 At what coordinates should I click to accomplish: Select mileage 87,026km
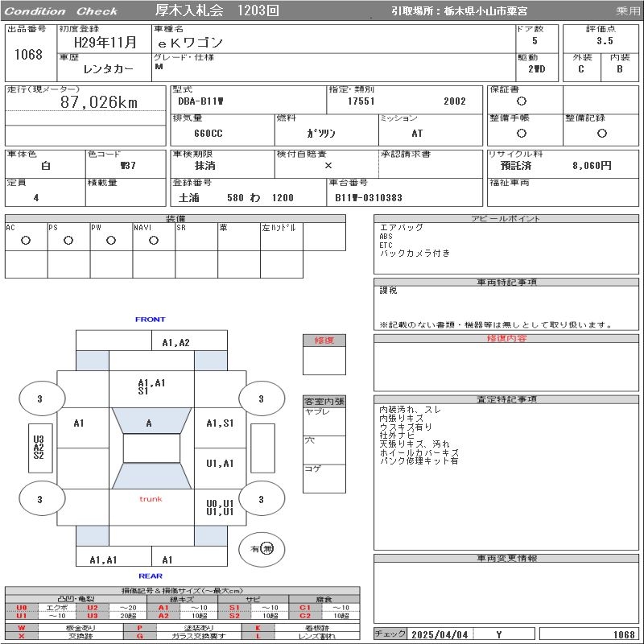point(99,102)
